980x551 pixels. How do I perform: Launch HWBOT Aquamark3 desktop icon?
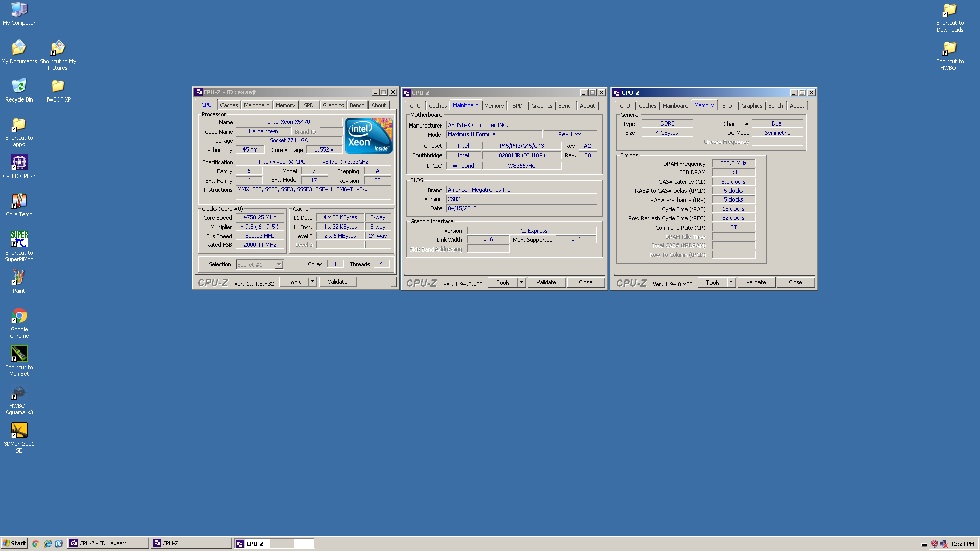19,399
